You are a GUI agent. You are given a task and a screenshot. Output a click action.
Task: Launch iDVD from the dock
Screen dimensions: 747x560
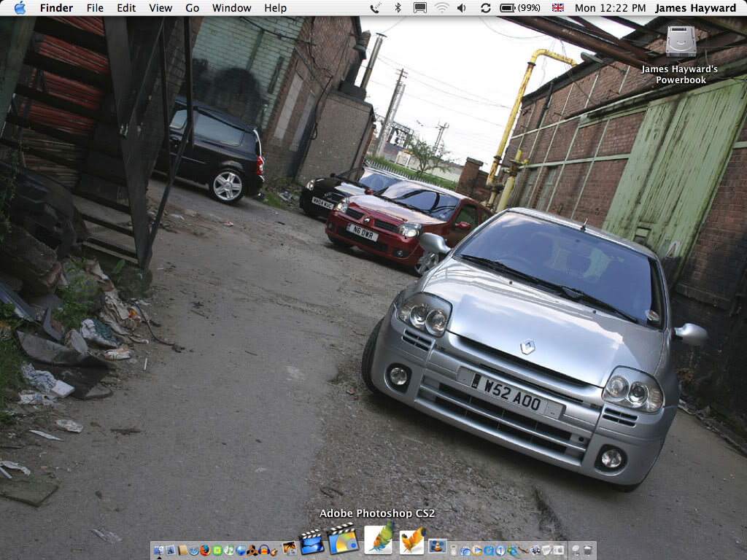(x=343, y=540)
